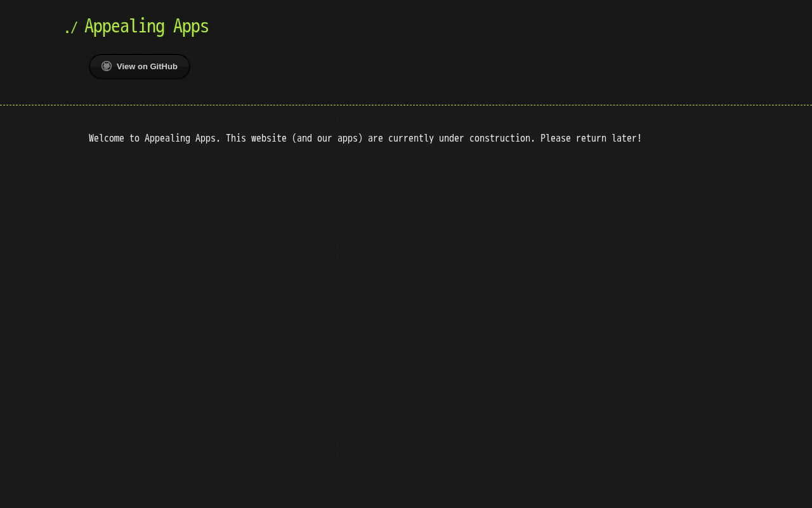812x508 pixels.
Task: Open the Appealing Apps site title link
Action: (x=147, y=27)
